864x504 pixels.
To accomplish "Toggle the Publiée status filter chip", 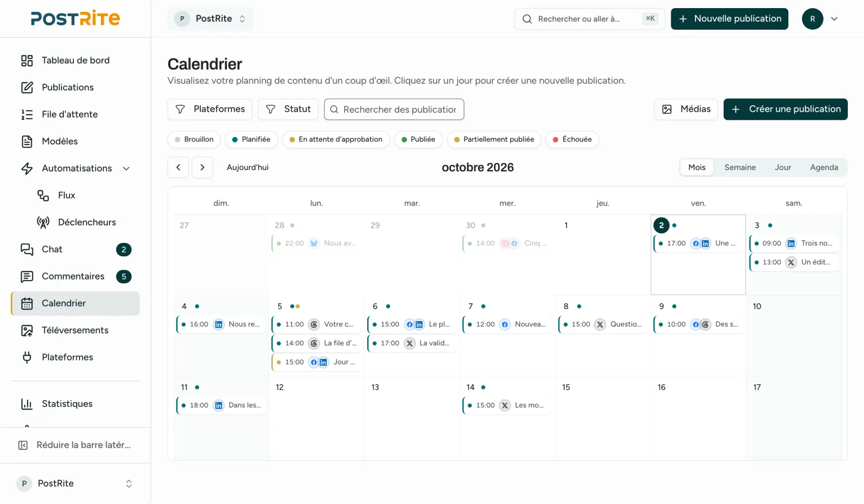I will (418, 139).
